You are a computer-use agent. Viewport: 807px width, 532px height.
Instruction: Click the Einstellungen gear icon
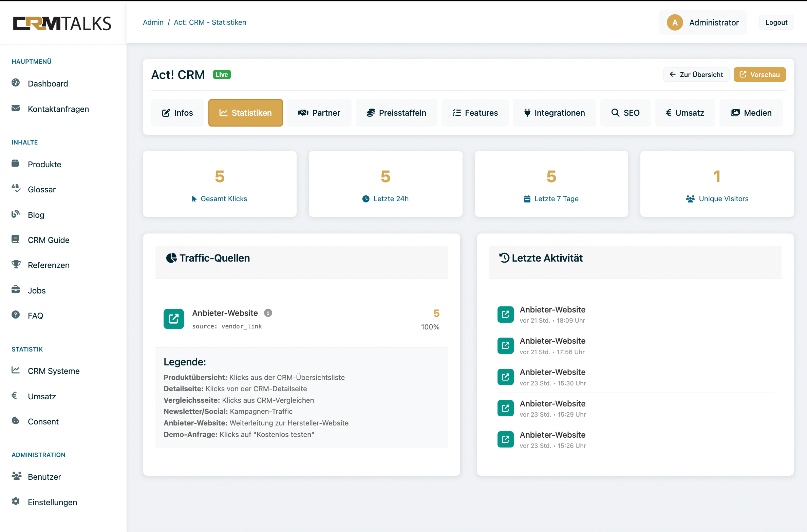point(16,501)
